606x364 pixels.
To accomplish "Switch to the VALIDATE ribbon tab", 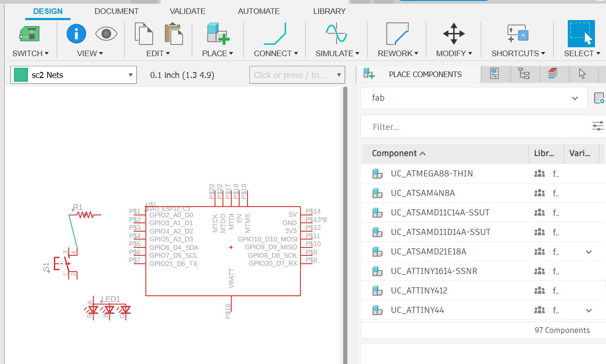I will pyautogui.click(x=187, y=11).
